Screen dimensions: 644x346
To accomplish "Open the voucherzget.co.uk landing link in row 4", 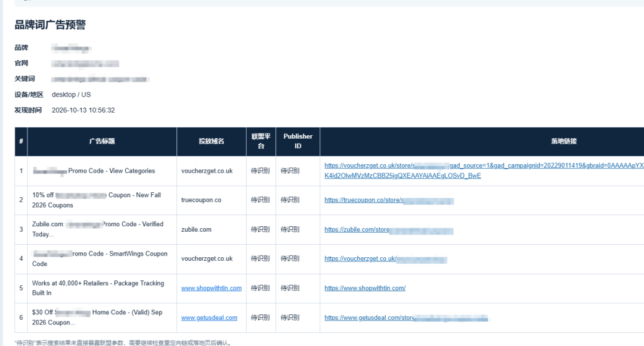I will (x=385, y=258).
